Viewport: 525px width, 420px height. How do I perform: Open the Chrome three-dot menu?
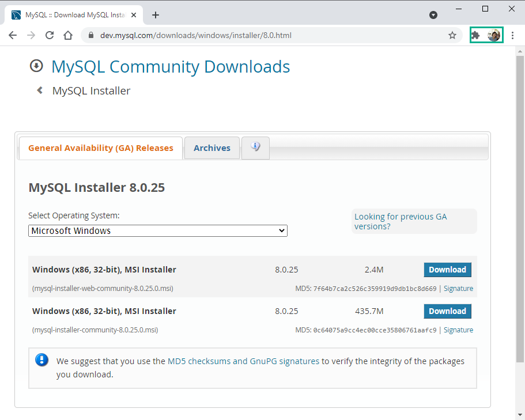(513, 35)
